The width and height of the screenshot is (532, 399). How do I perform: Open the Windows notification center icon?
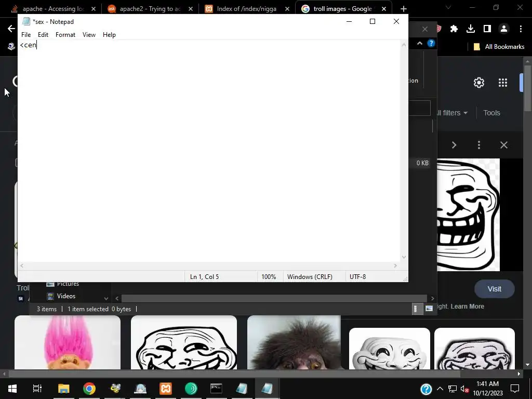[x=515, y=389]
